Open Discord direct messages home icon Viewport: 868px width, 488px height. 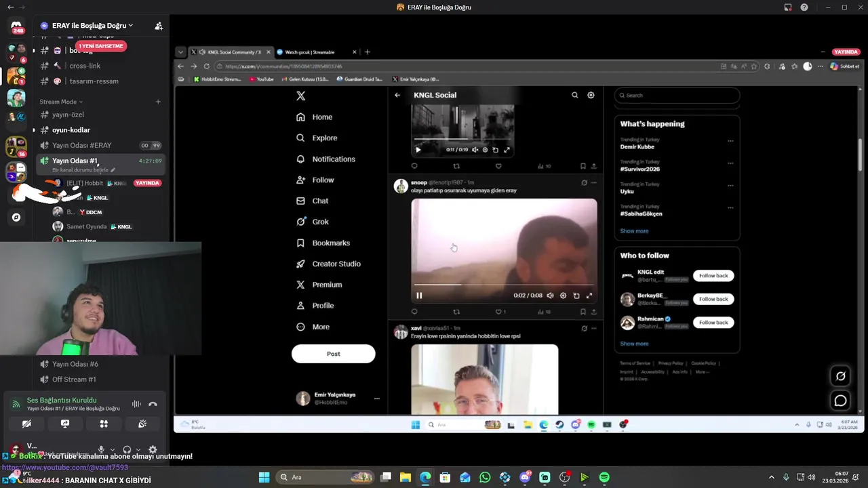point(16,26)
